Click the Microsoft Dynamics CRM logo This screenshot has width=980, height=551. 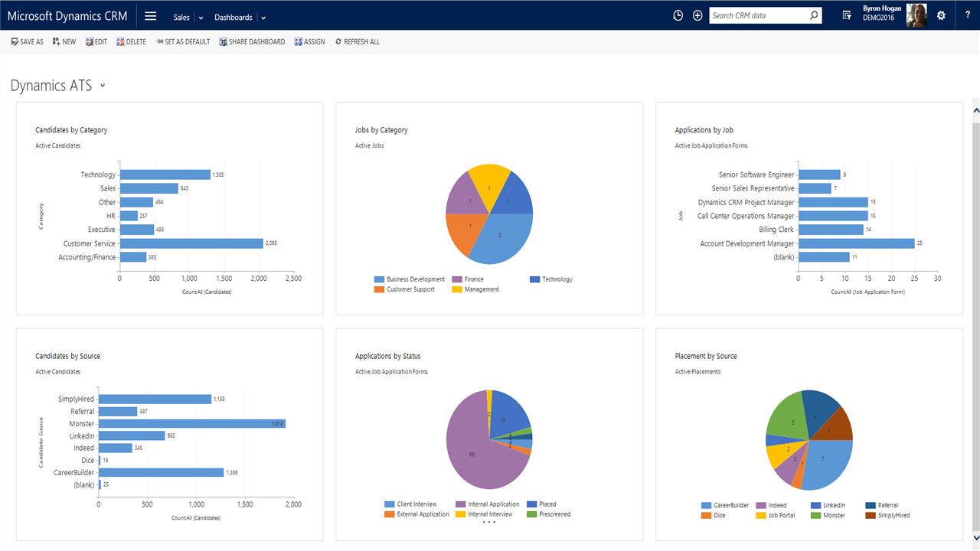click(x=67, y=16)
